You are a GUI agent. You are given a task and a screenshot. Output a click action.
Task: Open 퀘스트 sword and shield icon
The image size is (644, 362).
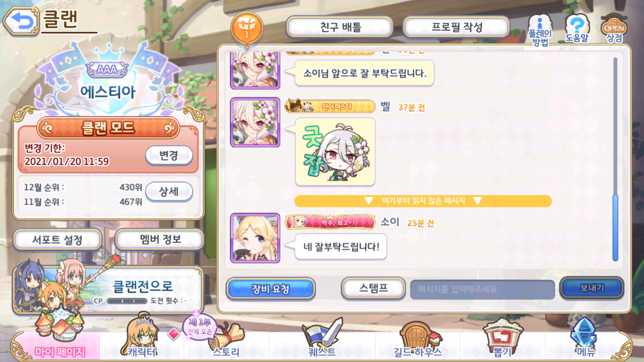click(x=322, y=338)
